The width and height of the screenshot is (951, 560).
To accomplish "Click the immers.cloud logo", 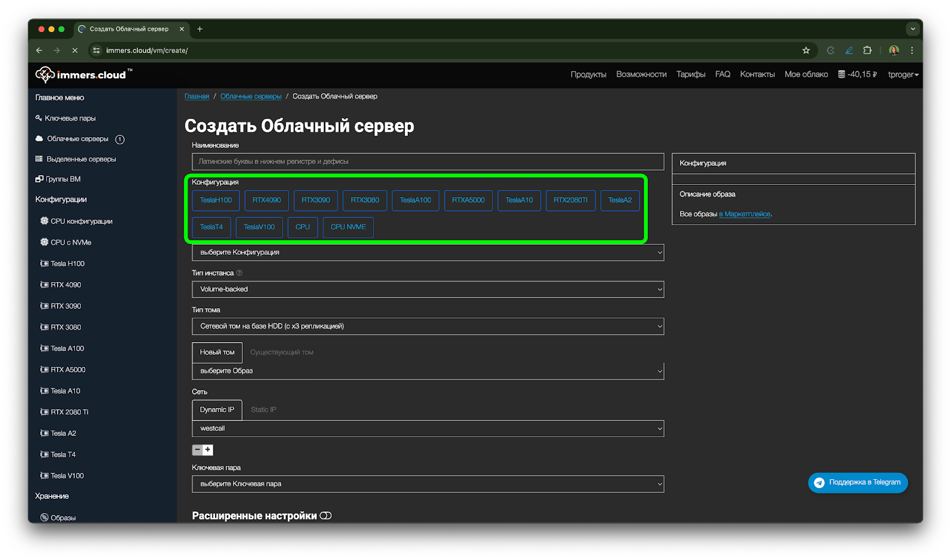I will coord(83,74).
